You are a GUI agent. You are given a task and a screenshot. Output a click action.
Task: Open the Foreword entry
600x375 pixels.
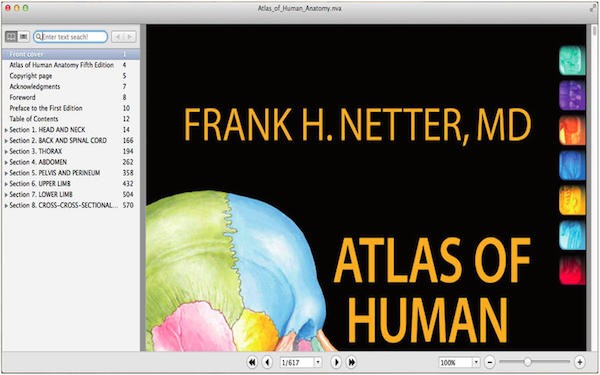[22, 97]
